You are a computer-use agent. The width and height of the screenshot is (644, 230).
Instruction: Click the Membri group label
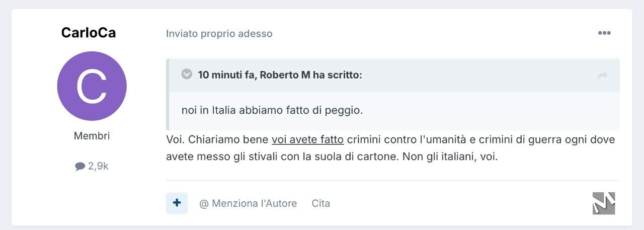[x=92, y=136]
